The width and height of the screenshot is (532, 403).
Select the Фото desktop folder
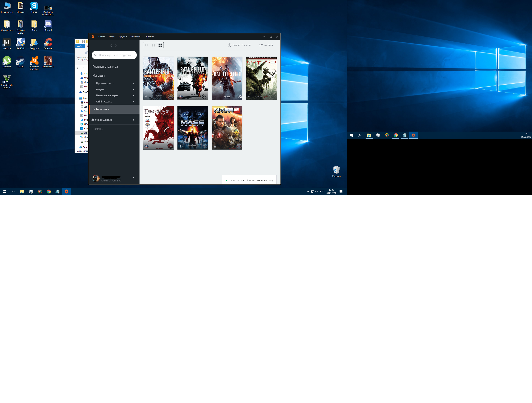pos(34,25)
